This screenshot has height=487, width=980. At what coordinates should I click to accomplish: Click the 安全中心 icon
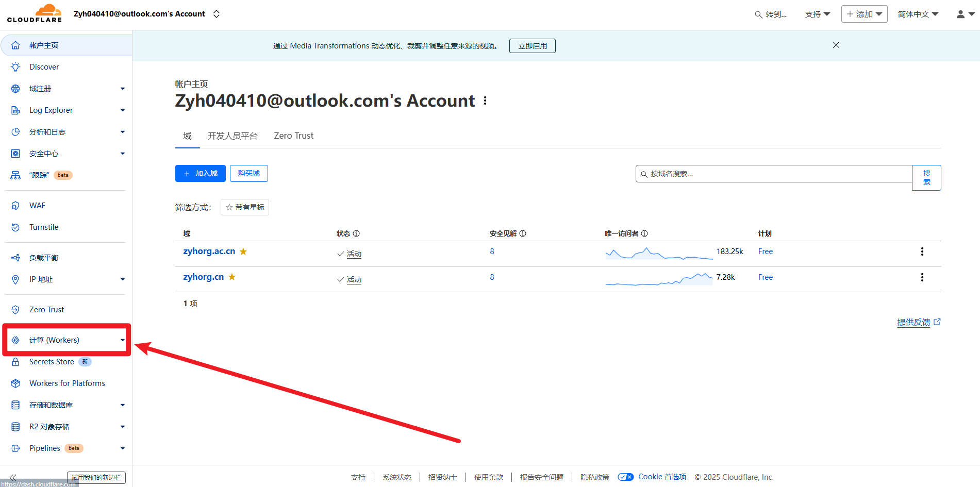coord(15,154)
